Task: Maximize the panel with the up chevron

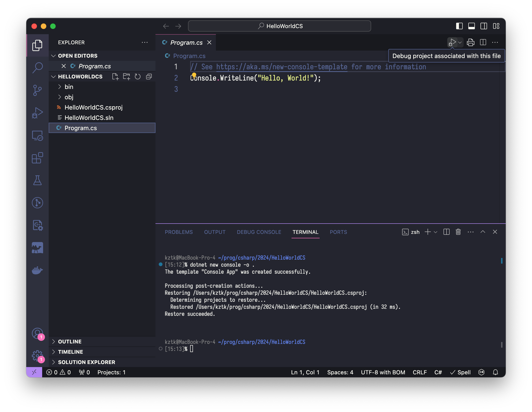Action: pyautogui.click(x=483, y=232)
